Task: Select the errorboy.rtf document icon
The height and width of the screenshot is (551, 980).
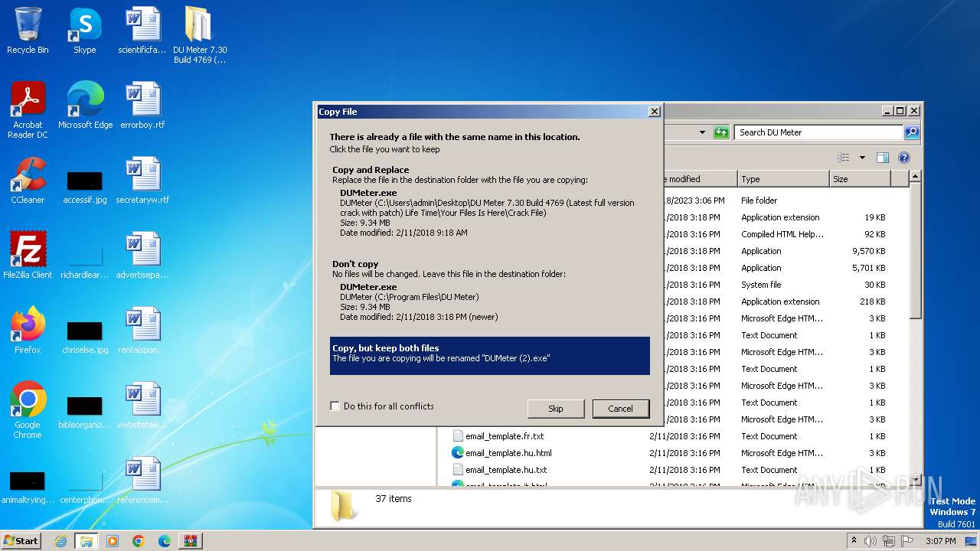Action: coord(142,106)
